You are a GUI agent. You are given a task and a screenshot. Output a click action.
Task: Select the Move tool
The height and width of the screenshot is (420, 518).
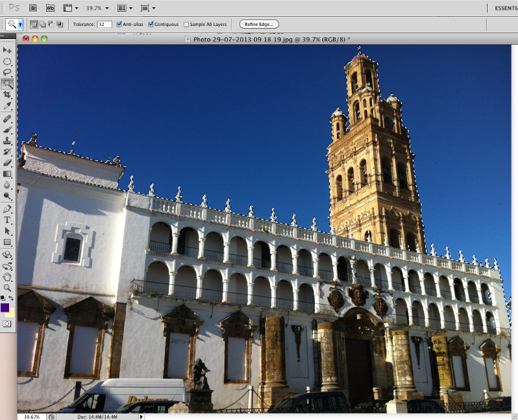click(7, 50)
